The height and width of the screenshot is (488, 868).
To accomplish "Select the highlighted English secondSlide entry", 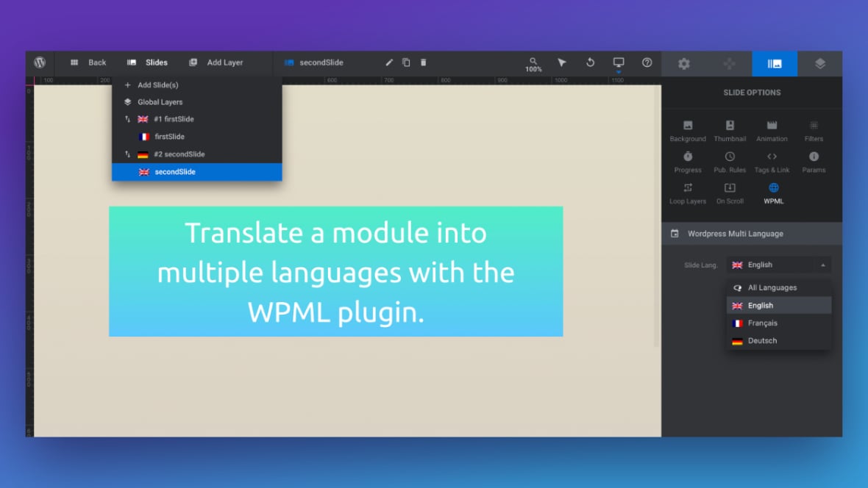I will pyautogui.click(x=196, y=172).
